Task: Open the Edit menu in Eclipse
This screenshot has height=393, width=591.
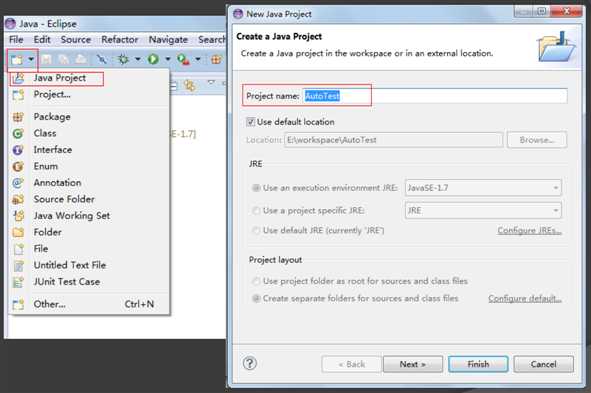Action: point(42,40)
